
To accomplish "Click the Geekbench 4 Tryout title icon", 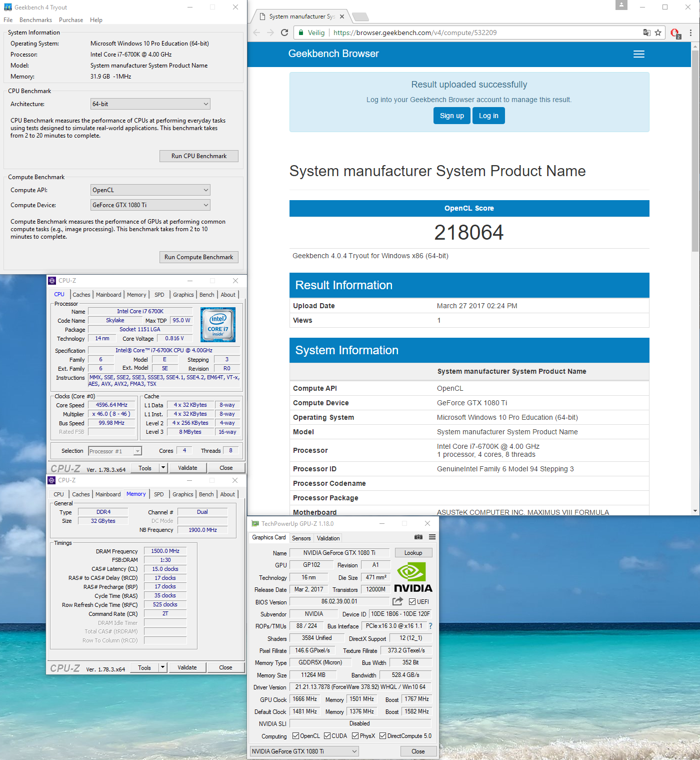I will [x=8, y=7].
